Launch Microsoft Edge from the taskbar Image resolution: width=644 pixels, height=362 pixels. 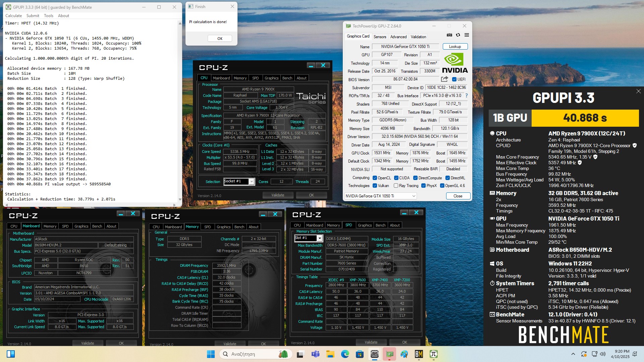coord(345,354)
